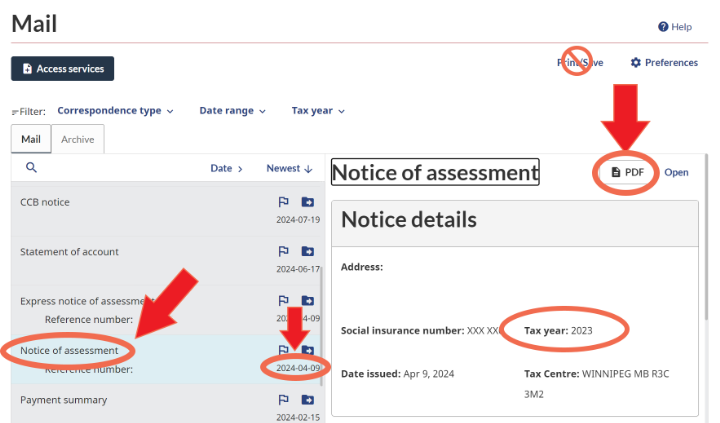Click the Access services button
Image resolution: width=720 pixels, height=423 pixels.
point(63,69)
